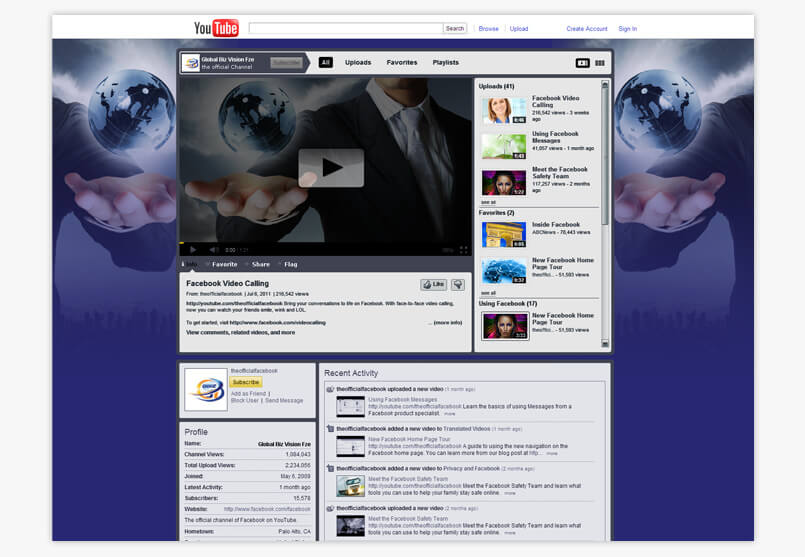Open Facebook Video Calling thumbnail in sidebar
Image resolution: width=805 pixels, height=557 pixels.
click(504, 110)
